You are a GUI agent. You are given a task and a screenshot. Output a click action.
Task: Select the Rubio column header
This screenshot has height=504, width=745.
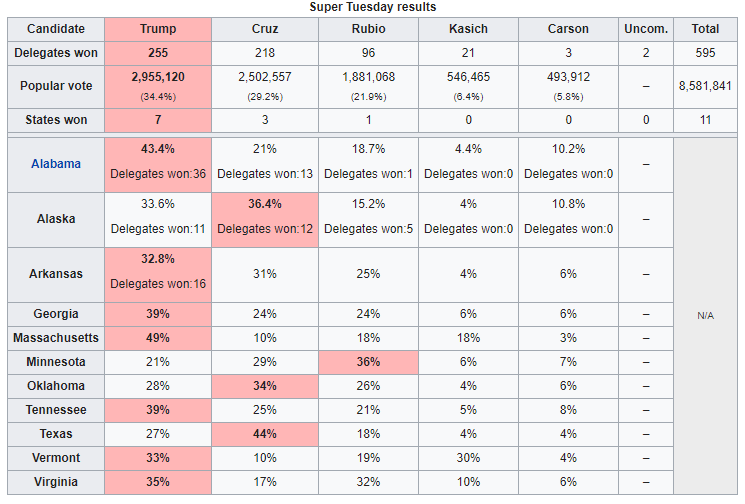pyautogui.click(x=368, y=29)
